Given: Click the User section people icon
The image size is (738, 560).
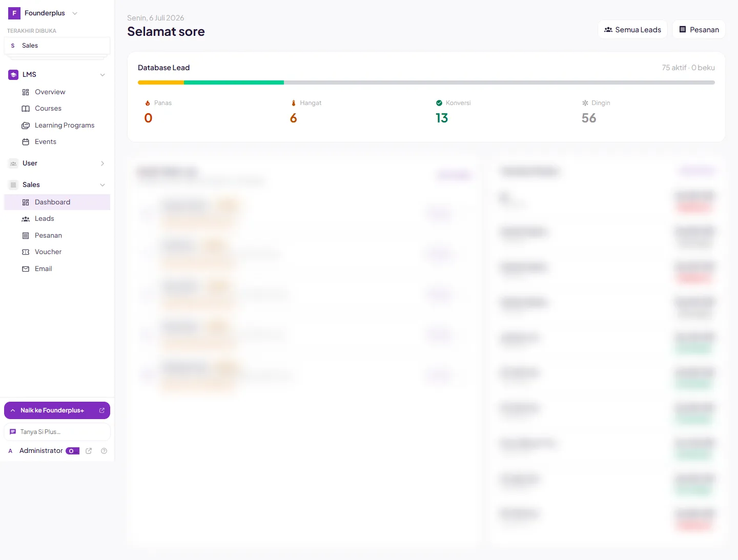Looking at the screenshot, I should tap(13, 163).
